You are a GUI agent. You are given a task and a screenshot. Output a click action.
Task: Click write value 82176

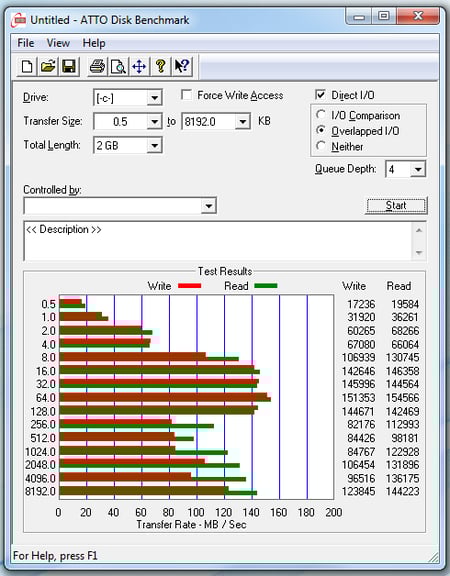click(x=361, y=425)
